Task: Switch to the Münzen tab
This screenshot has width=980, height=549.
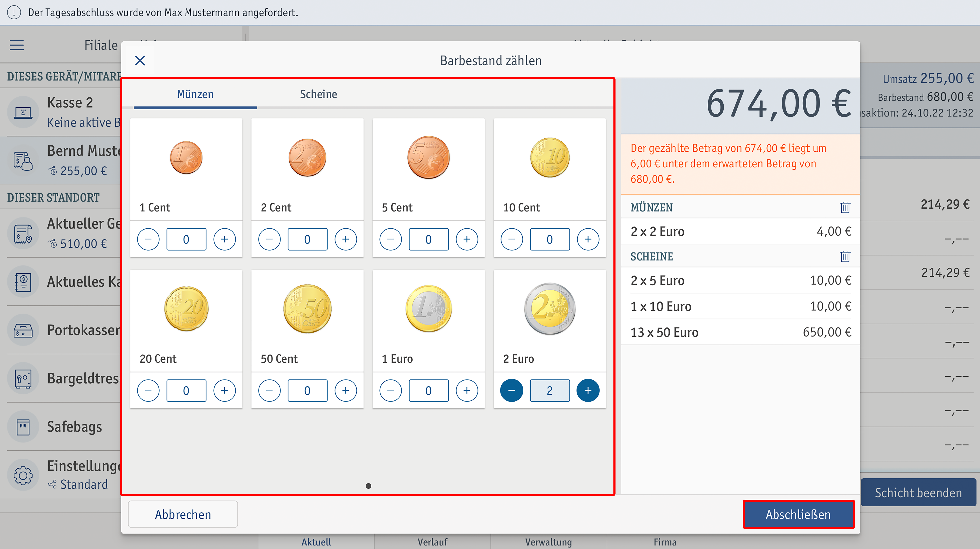Action: tap(195, 94)
